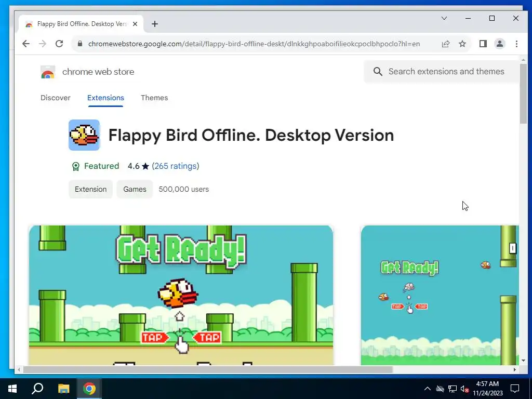Close the Flappy Bird Offline tab

(x=135, y=24)
